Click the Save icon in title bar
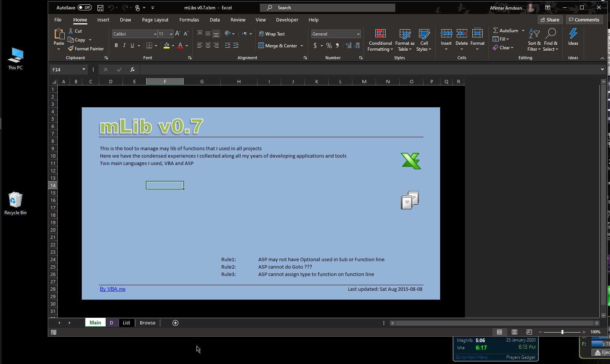Image resolution: width=610 pixels, height=364 pixels. point(100,7)
